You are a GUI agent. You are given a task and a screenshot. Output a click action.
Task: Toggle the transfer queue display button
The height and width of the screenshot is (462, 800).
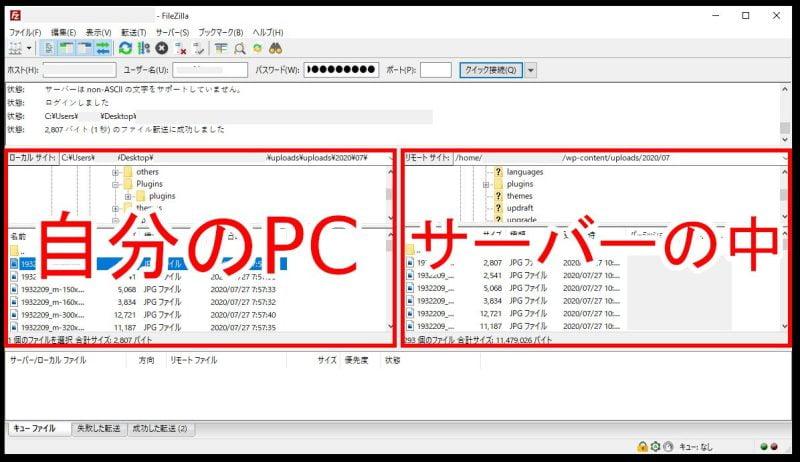(x=102, y=47)
